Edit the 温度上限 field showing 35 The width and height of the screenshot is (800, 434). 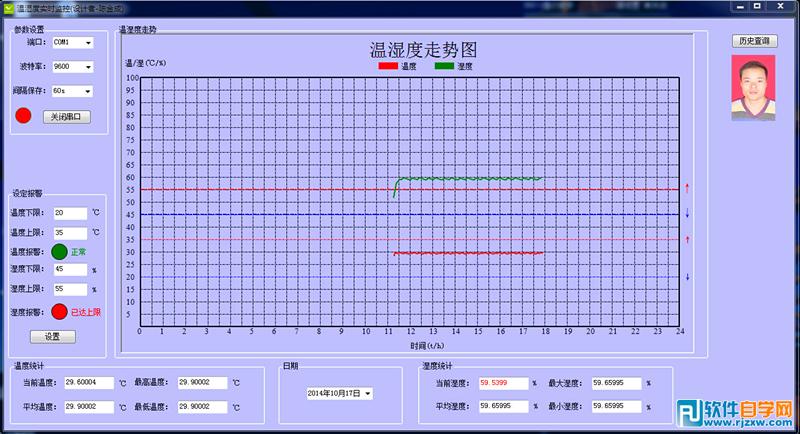tap(70, 233)
